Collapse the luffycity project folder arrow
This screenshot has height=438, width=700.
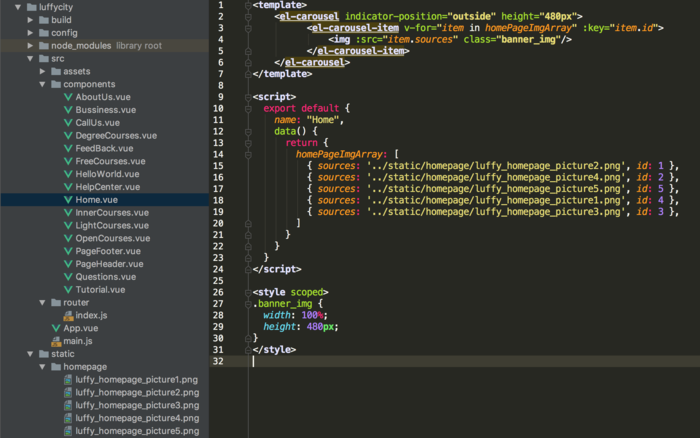[x=18, y=7]
